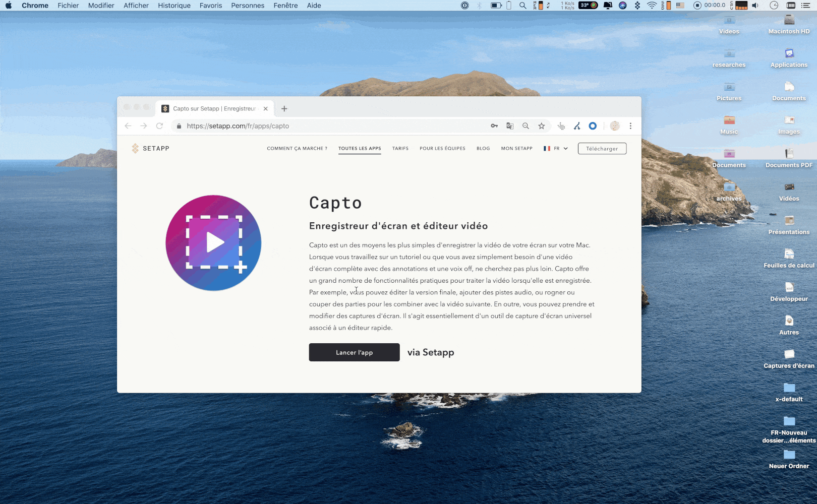Screen dimensions: 817x504
Task: Click the Translate page icon
Action: tap(510, 126)
